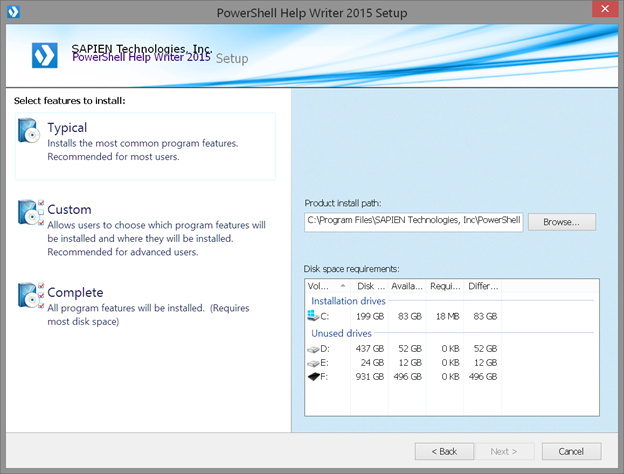
Task: Click the E: drive icon
Action: pyautogui.click(x=313, y=363)
